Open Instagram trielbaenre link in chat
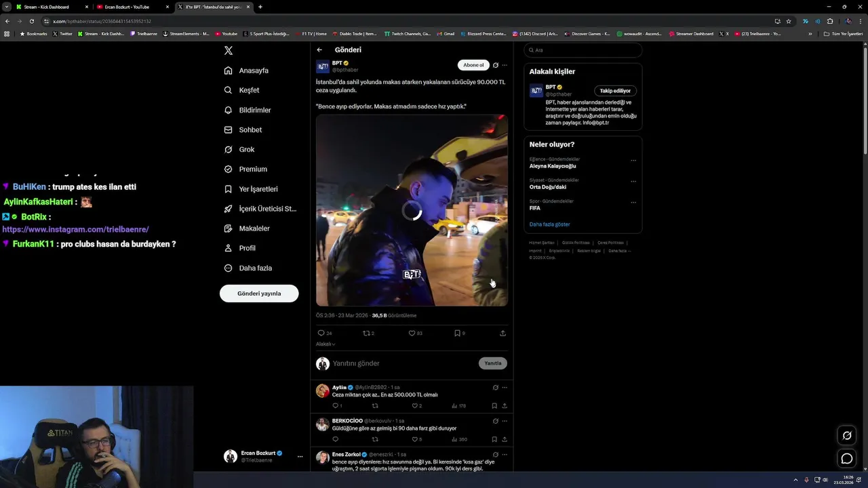868x488 pixels. tap(75, 230)
